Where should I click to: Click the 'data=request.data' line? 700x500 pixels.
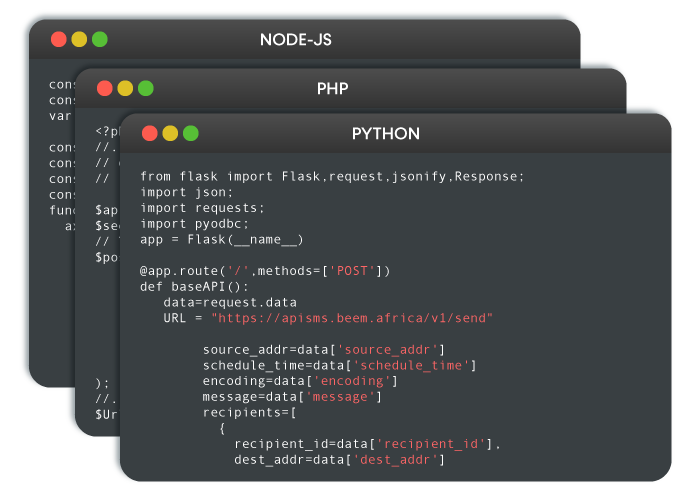click(x=230, y=303)
